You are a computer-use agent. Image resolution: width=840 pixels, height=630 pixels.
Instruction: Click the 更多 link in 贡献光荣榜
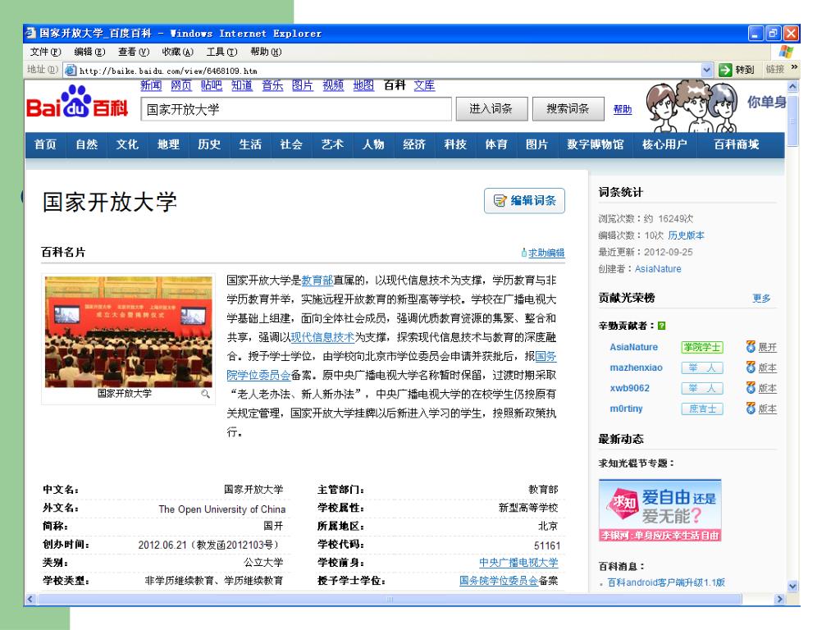761,299
